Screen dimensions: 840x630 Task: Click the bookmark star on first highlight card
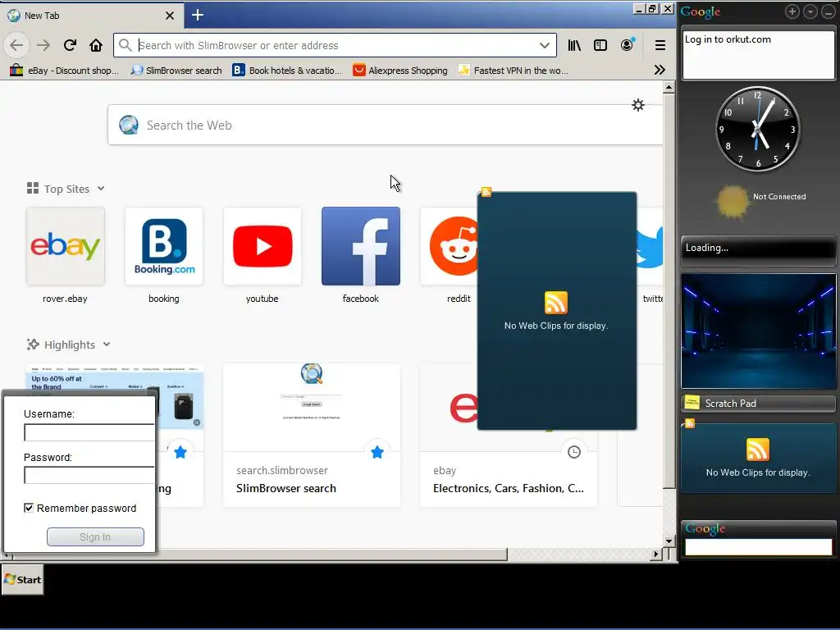(180, 452)
